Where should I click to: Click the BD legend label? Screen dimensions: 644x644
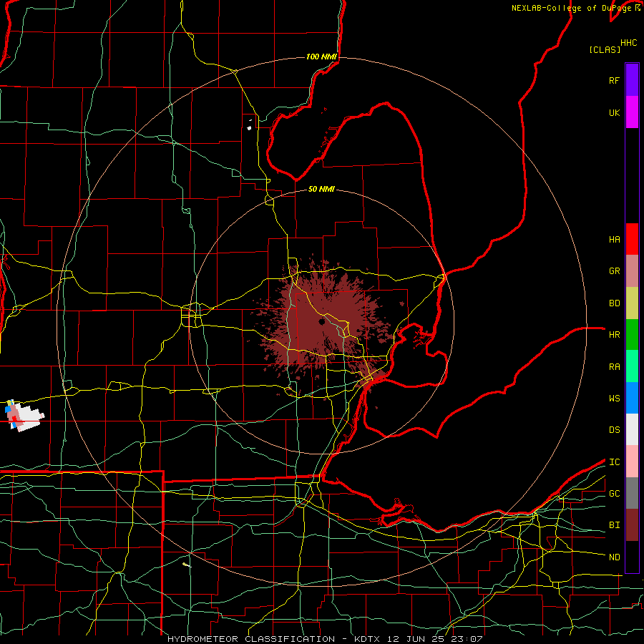coord(614,303)
